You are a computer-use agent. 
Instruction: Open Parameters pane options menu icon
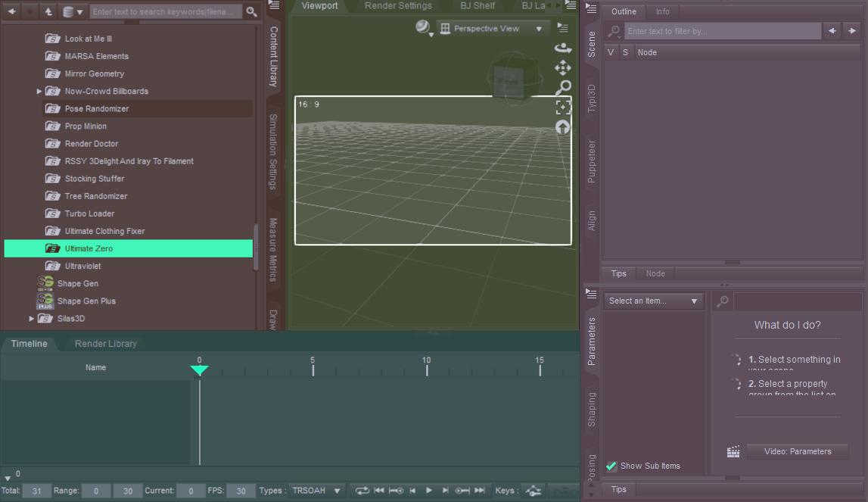591,293
